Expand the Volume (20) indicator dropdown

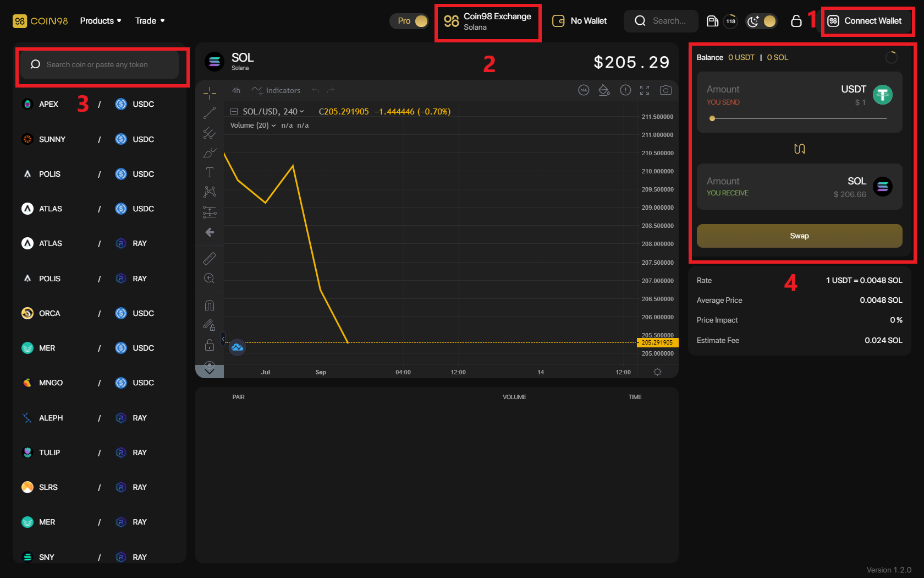pyautogui.click(x=253, y=126)
